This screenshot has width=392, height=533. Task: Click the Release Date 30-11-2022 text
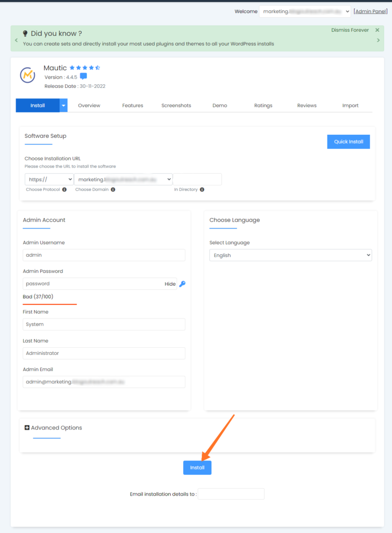pos(75,86)
